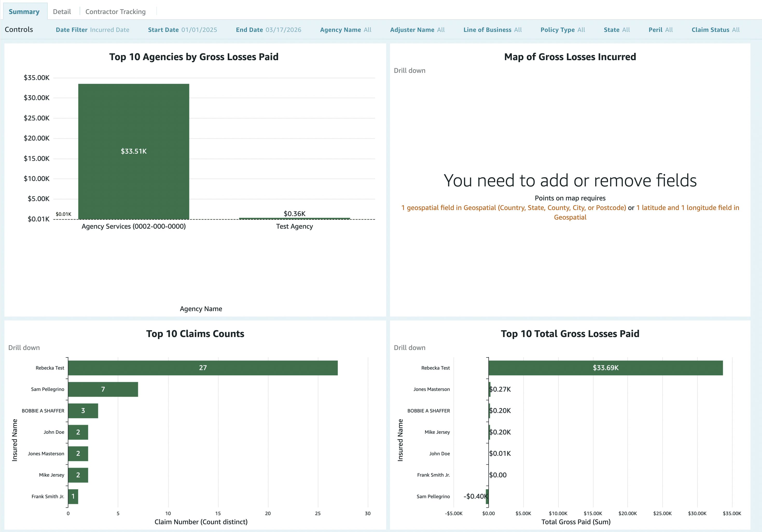The height and width of the screenshot is (532, 762).
Task: Expand the Claim Status filter
Action: pyautogui.click(x=715, y=30)
